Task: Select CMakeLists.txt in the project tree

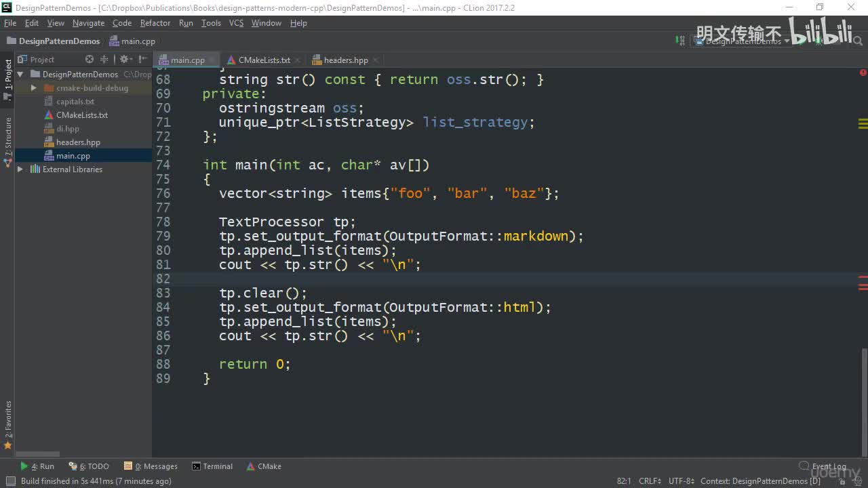Action: point(82,115)
